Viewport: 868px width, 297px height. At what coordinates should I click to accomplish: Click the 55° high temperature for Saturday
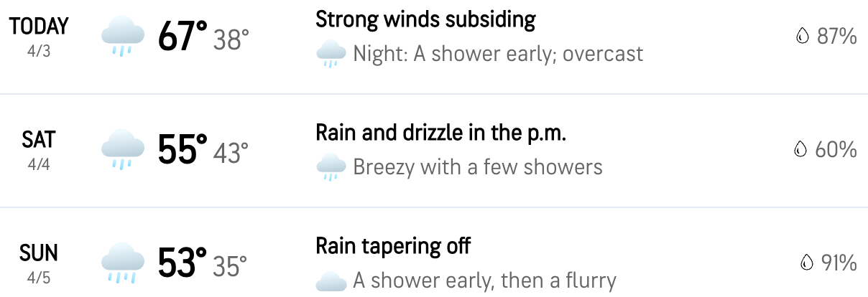(183, 150)
